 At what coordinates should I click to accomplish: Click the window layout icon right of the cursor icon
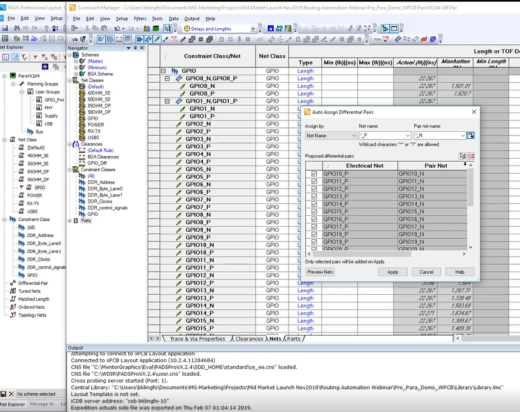pos(394,29)
